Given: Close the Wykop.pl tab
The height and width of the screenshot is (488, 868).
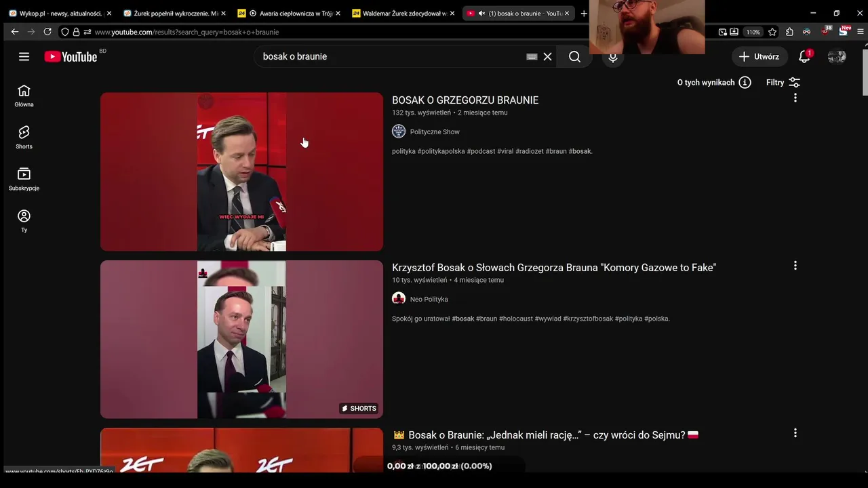Looking at the screenshot, I should pyautogui.click(x=108, y=14).
